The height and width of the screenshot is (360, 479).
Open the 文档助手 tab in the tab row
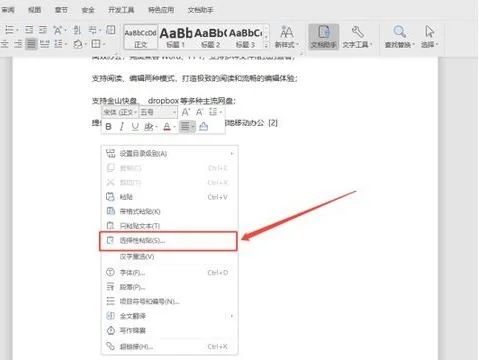(200, 10)
